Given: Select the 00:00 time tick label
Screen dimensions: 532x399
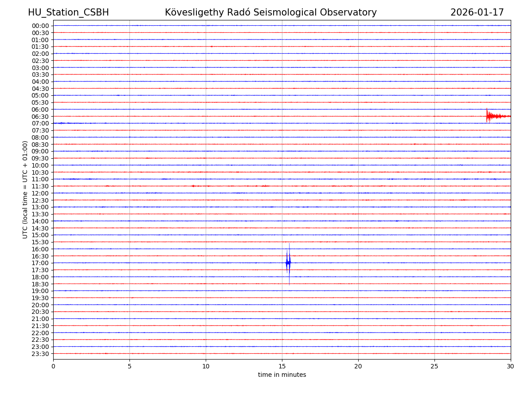Looking at the screenshot, I should [40, 26].
